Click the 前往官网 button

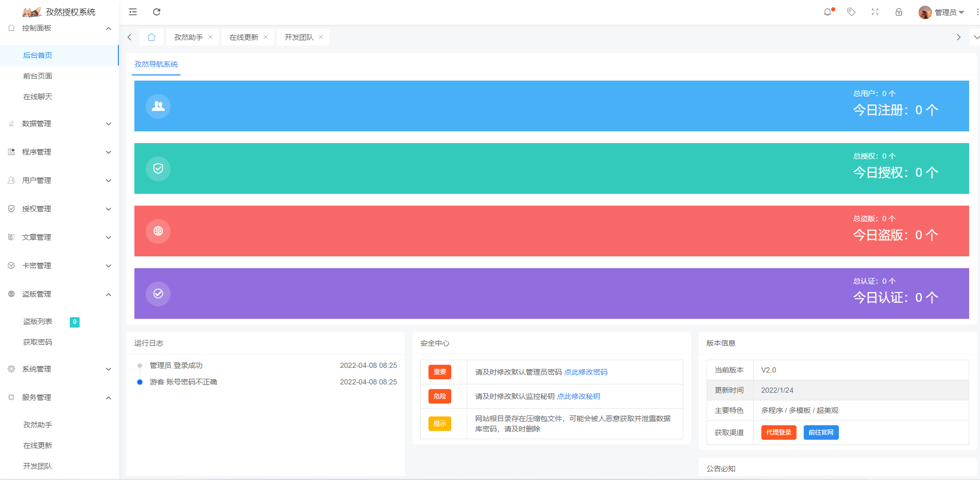821,432
